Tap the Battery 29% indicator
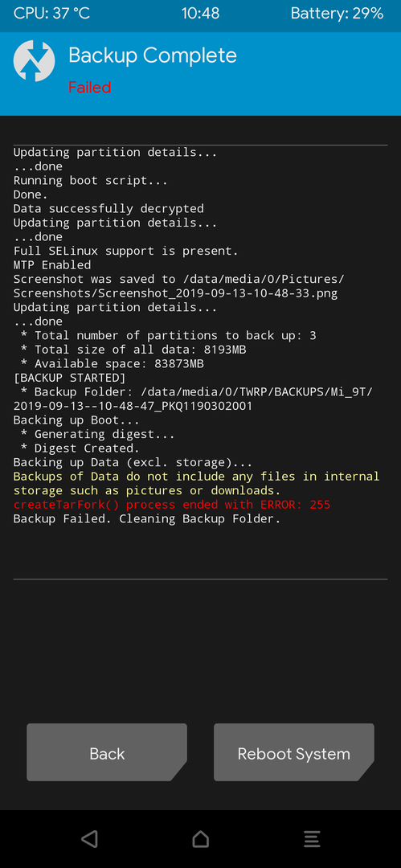This screenshot has height=868, width=401. (338, 14)
